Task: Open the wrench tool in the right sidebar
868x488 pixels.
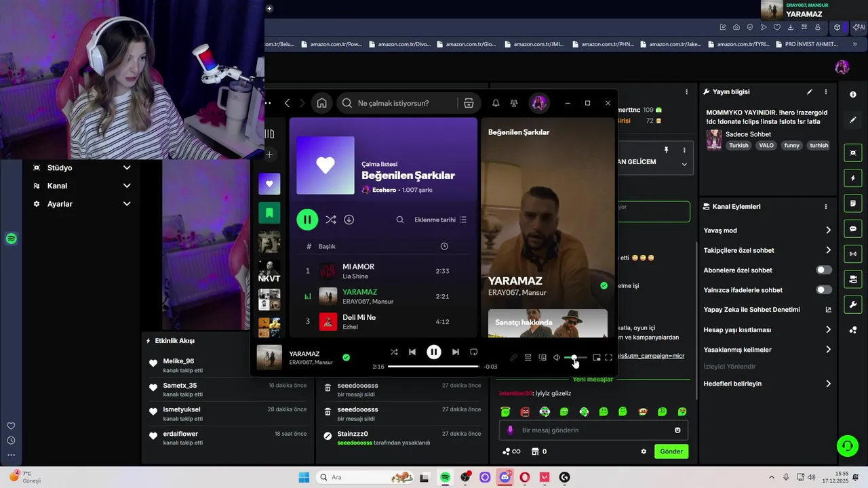Action: point(853,304)
